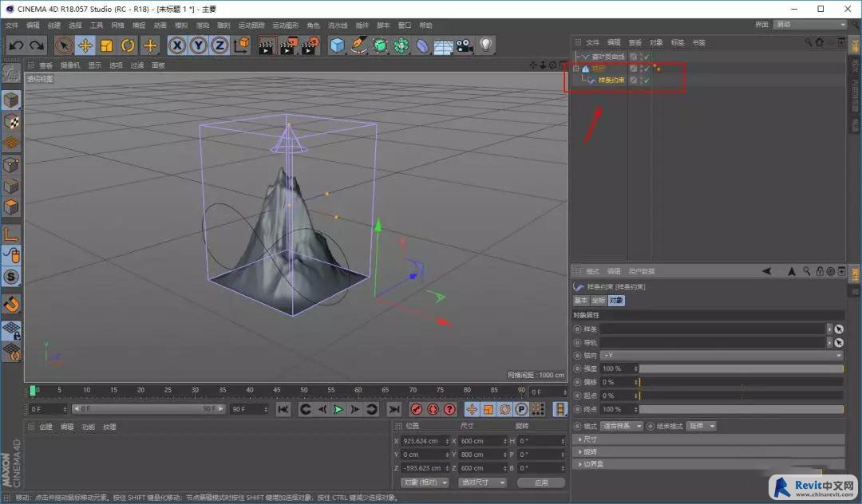The image size is (862, 504).
Task: Toggle the Enable Axis icon
Action: pos(11,234)
